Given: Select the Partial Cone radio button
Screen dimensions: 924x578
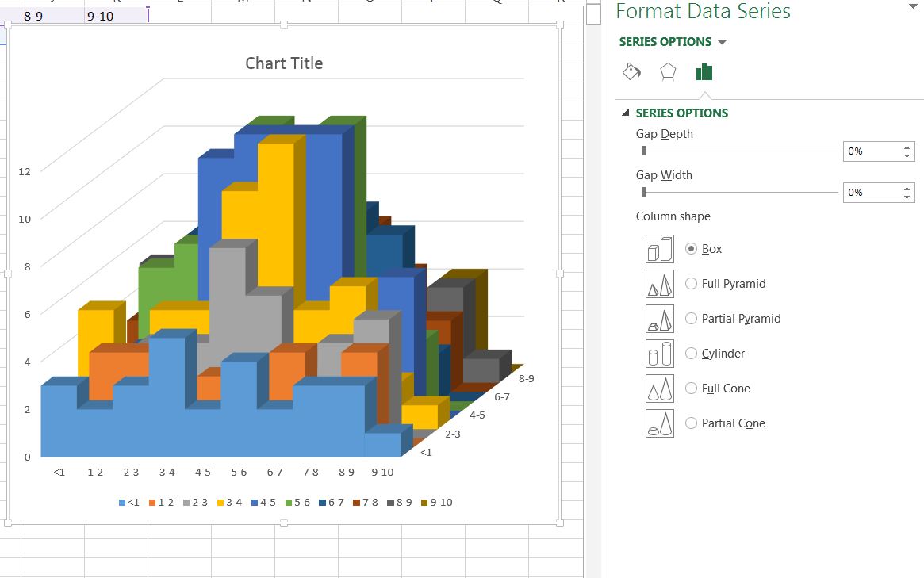Looking at the screenshot, I should [692, 423].
